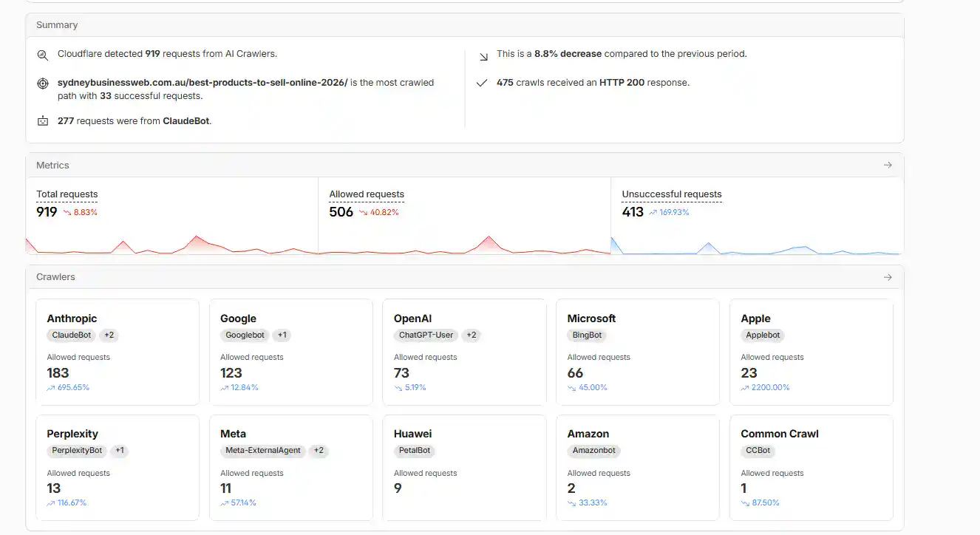Screen dimensions: 980x535
Task: Expand Anthropic's +2 more crawlers badge
Action: 109,335
